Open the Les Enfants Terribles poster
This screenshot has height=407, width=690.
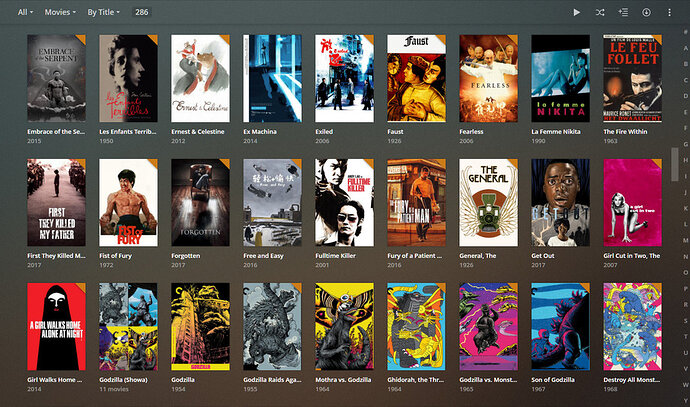point(128,78)
